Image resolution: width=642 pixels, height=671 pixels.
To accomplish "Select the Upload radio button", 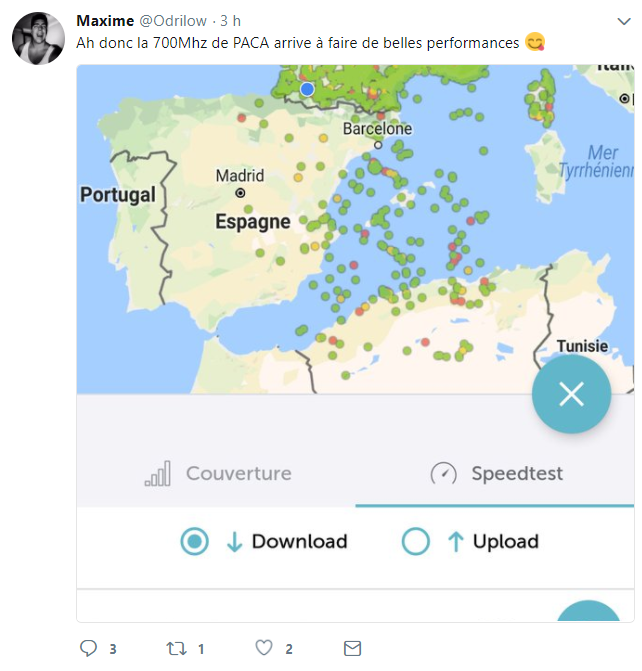I will [415, 542].
